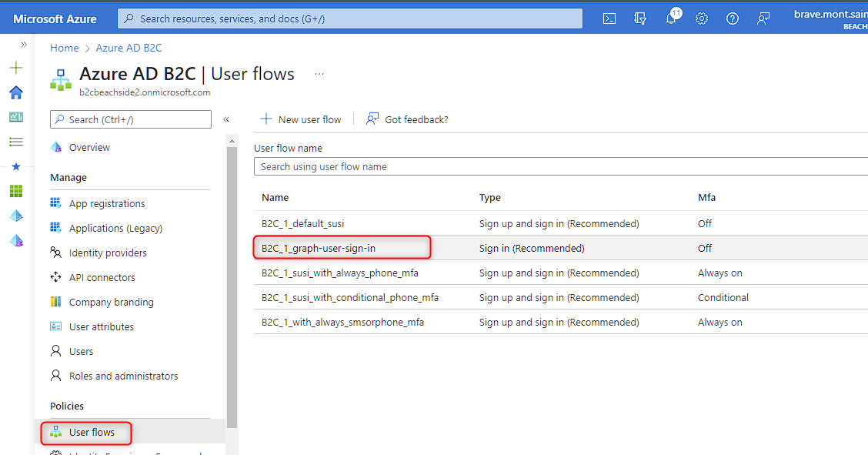The image size is (868, 455).
Task: Click the resource menu scrollbar thumb
Action: pyautogui.click(x=232, y=286)
